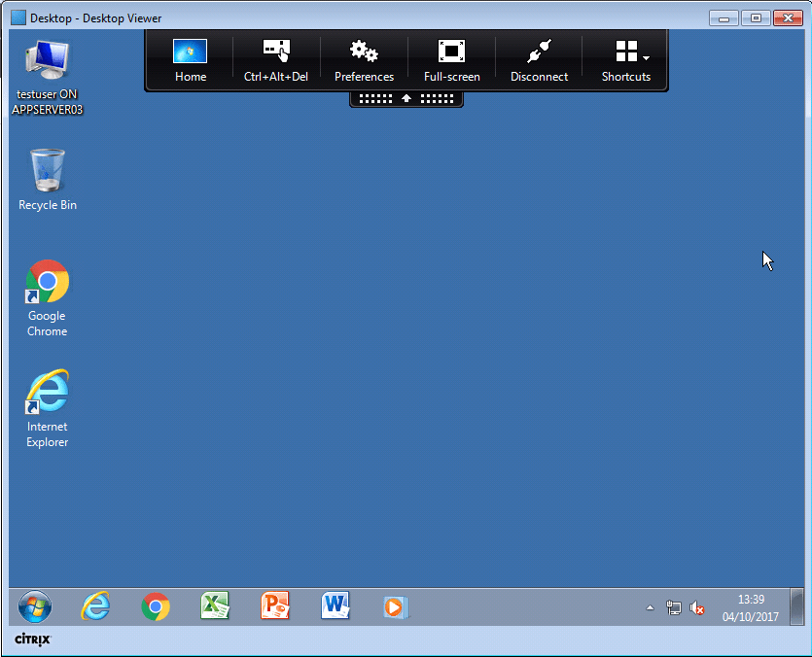Click the network status tray icon

coord(673,607)
